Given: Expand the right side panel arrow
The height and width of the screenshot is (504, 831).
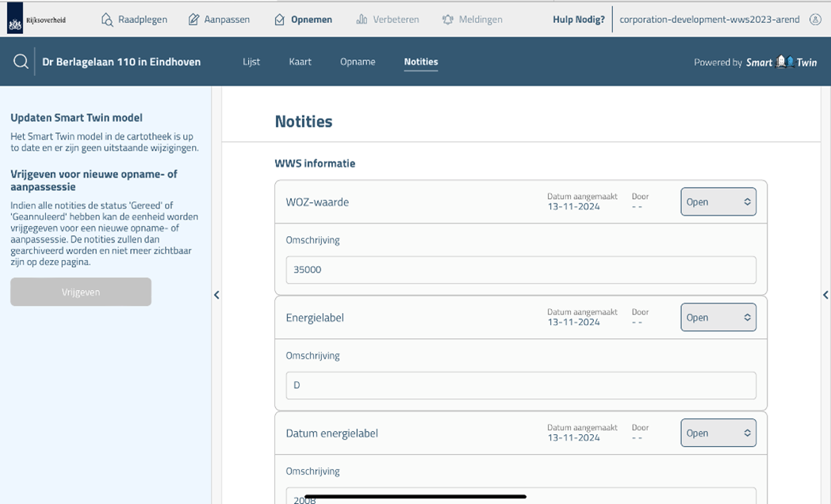Looking at the screenshot, I should tap(825, 295).
